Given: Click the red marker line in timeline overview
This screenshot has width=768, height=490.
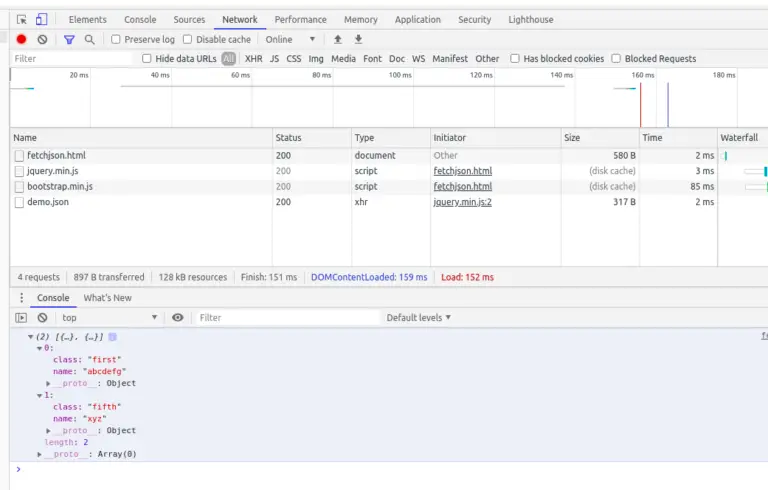Looking at the screenshot, I should pos(640,103).
